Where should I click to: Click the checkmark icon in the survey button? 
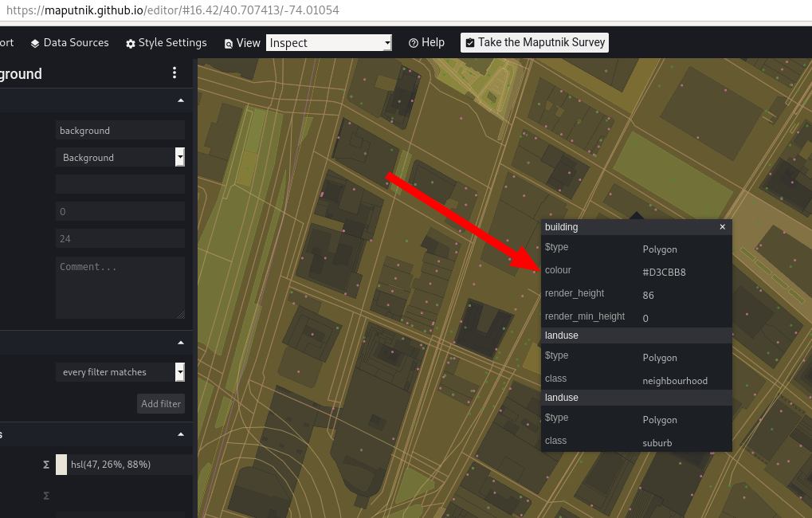[469, 42]
